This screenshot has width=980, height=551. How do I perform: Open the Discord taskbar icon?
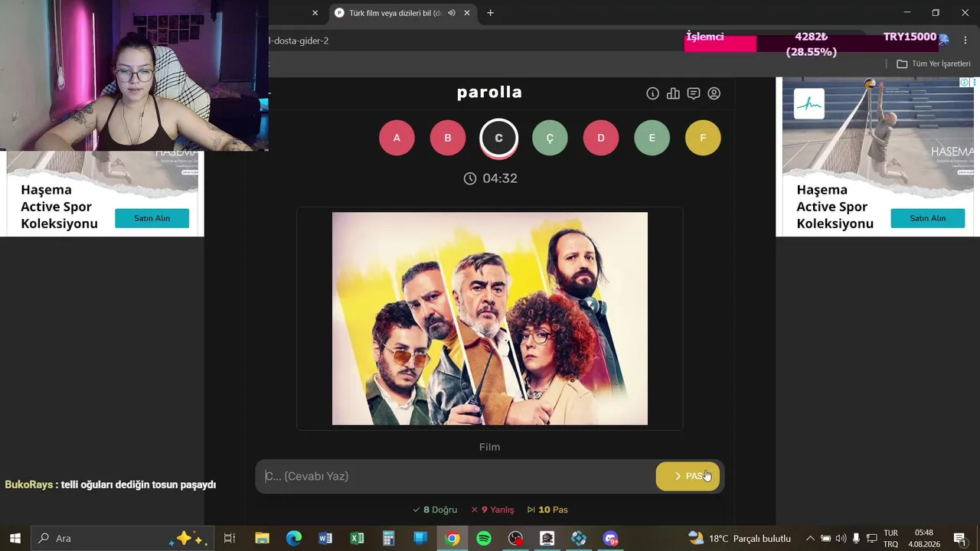[x=610, y=538]
